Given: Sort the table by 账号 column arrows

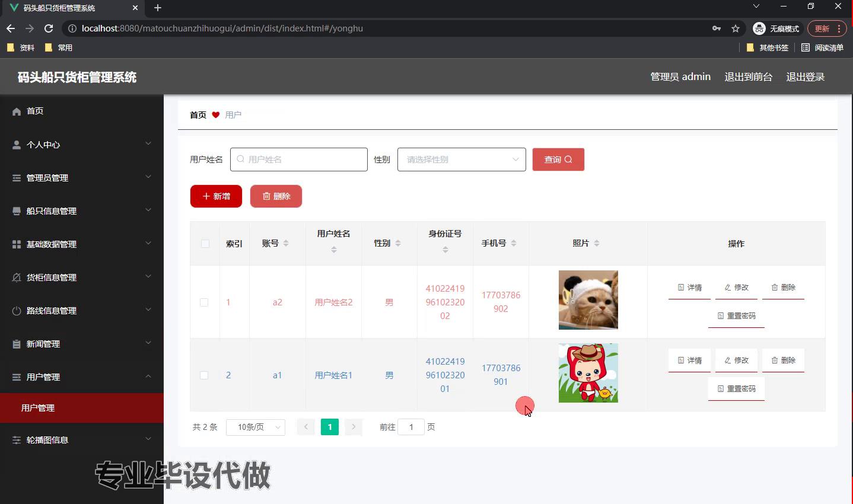Looking at the screenshot, I should click(x=286, y=243).
